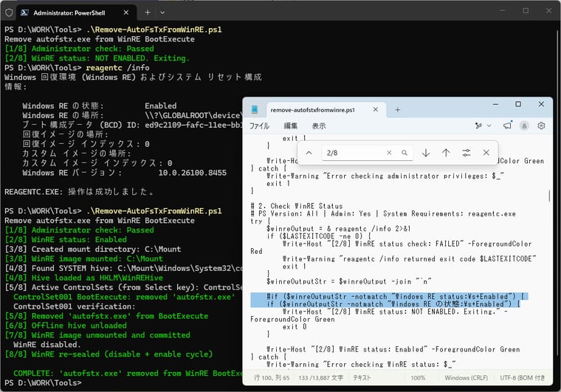The width and height of the screenshot is (561, 392).
Task: Click the 100% zoom level in status bar
Action: 418,378
